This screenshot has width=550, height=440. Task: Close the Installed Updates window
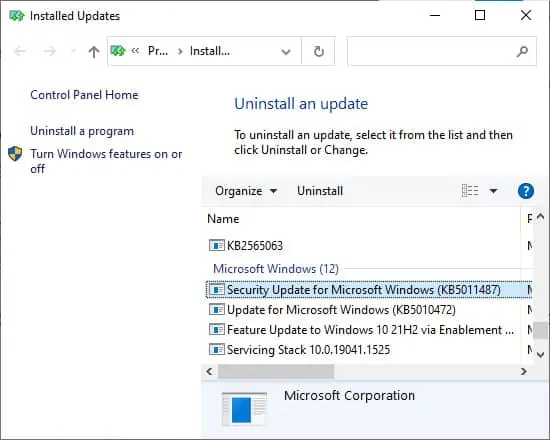click(526, 15)
